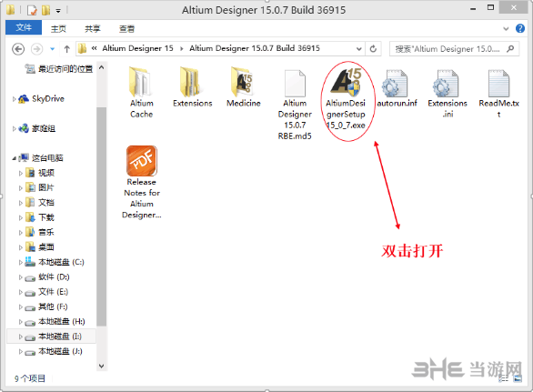Open the 文档 library folder
The image size is (533, 392).
point(40,203)
